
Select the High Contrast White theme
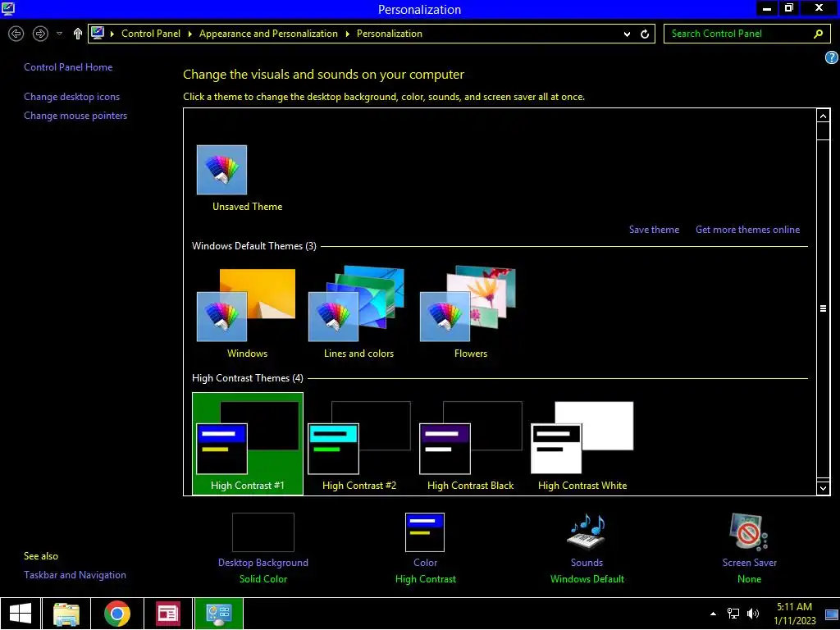tap(582, 444)
